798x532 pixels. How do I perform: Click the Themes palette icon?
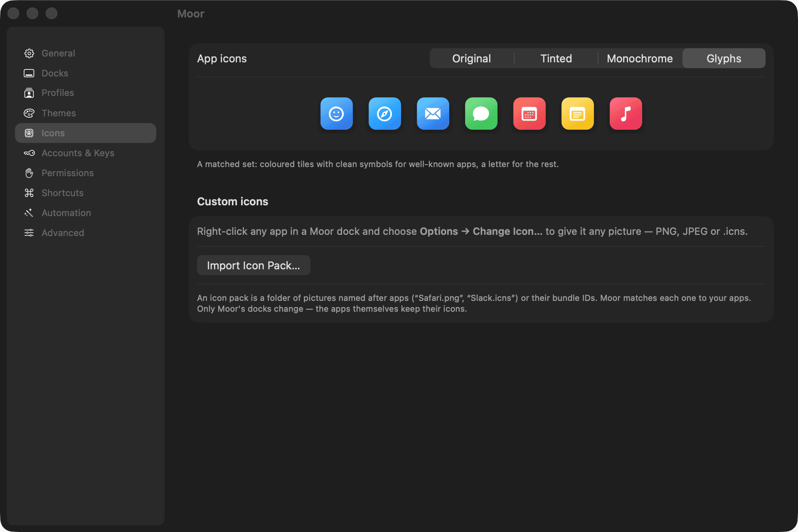[29, 113]
